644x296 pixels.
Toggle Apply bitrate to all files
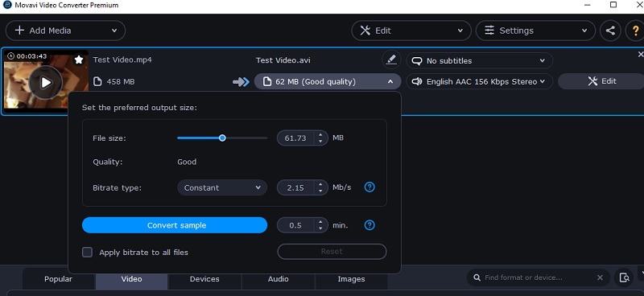coord(87,252)
